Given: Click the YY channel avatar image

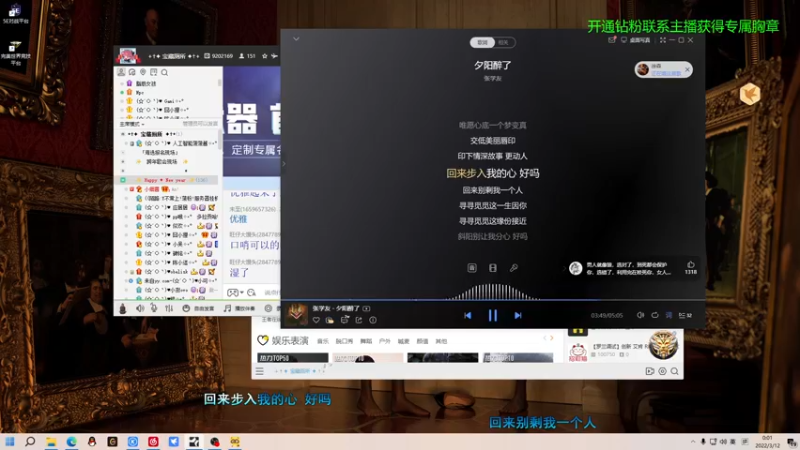Looking at the screenshot, I should [128, 56].
